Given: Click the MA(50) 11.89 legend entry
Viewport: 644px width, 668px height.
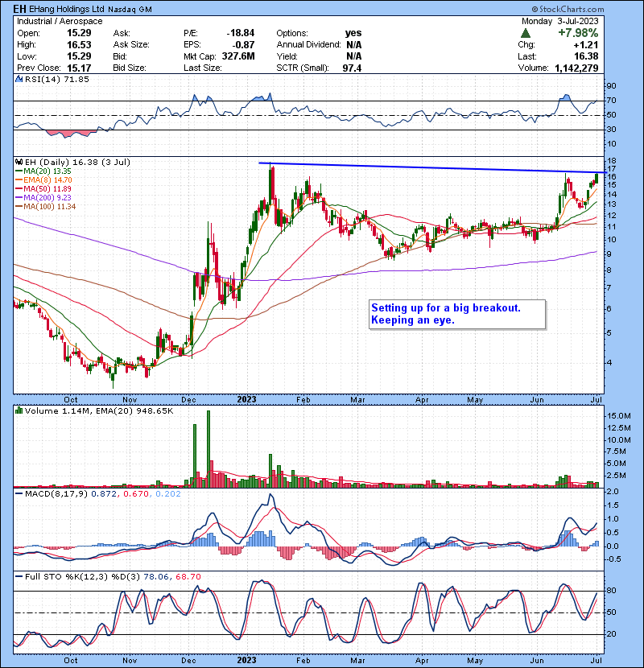Looking at the screenshot, I should [43, 188].
